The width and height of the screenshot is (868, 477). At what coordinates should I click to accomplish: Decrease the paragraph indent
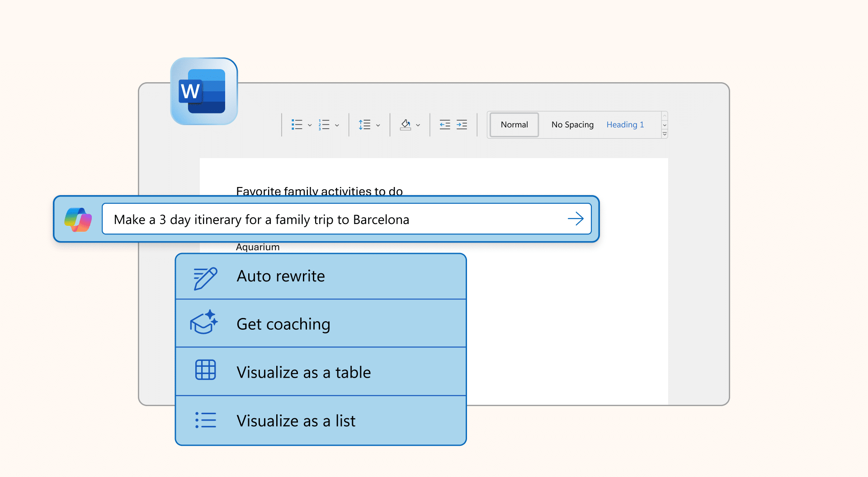coord(445,125)
